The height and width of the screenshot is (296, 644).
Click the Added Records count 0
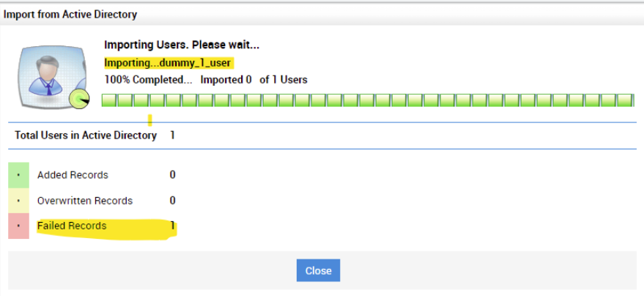pos(172,175)
